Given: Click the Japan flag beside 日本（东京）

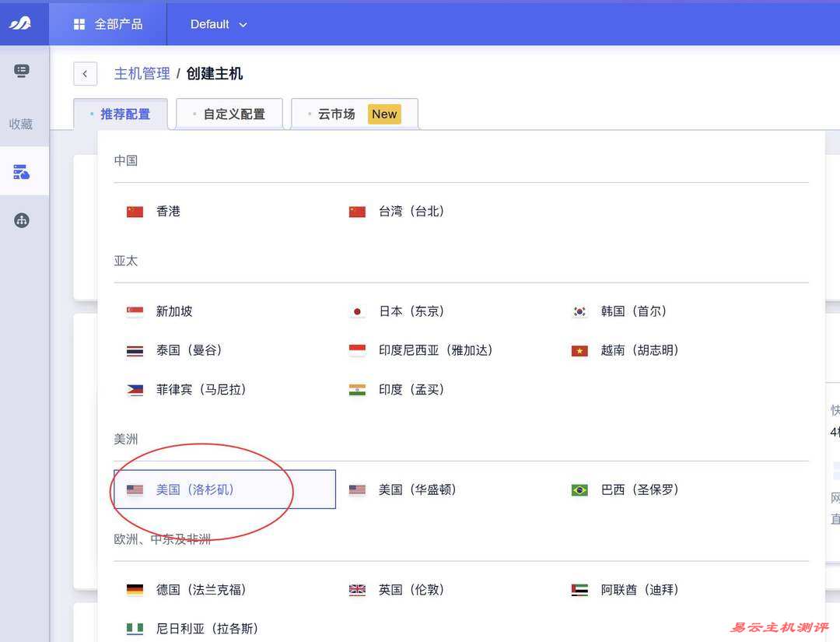Looking at the screenshot, I should click(357, 310).
